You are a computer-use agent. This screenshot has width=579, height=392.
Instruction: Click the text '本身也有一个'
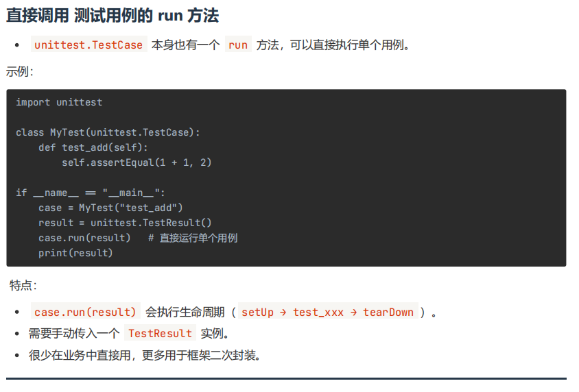(186, 45)
